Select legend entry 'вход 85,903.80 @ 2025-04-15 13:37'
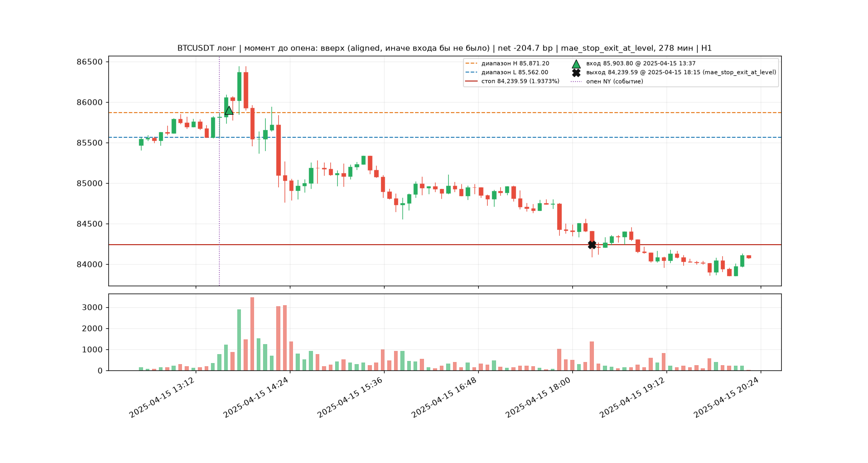 click(641, 64)
